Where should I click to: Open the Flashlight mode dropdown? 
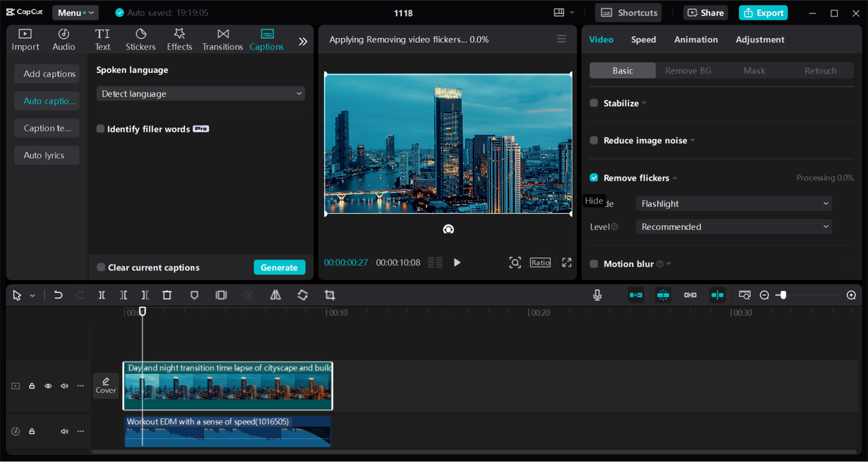coord(734,204)
